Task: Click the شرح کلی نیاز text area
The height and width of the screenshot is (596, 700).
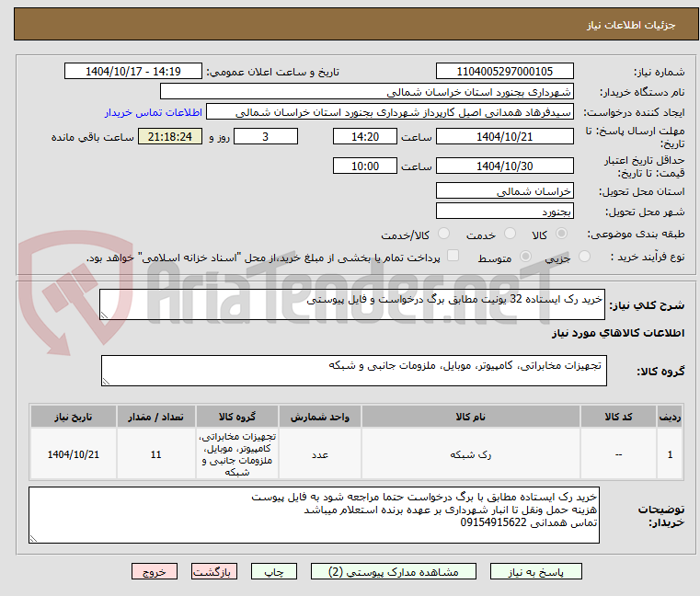Action: click(x=352, y=304)
